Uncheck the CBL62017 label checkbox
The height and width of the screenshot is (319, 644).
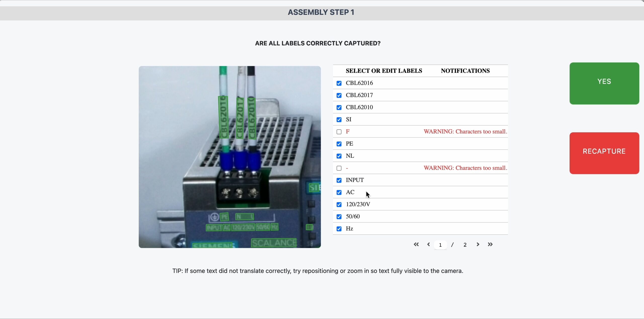point(339,95)
